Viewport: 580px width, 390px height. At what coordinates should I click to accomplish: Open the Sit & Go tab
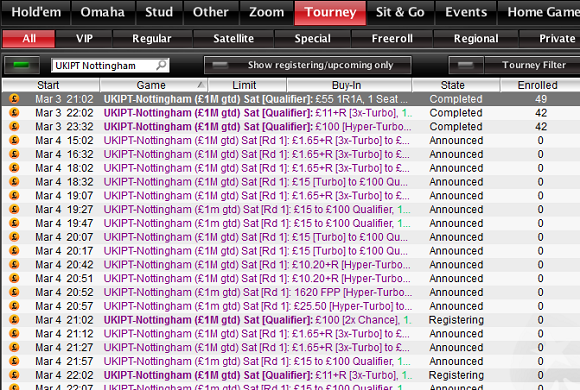click(x=400, y=13)
